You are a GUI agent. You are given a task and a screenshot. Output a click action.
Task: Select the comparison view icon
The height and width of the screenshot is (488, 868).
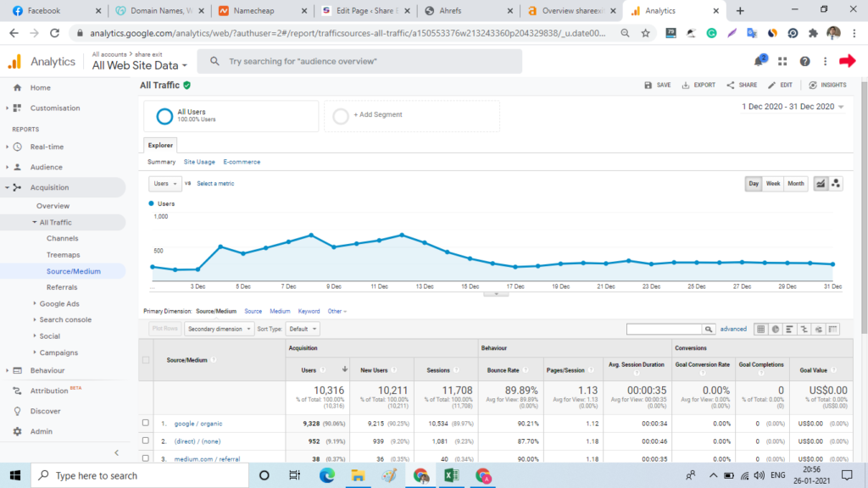pos(804,330)
